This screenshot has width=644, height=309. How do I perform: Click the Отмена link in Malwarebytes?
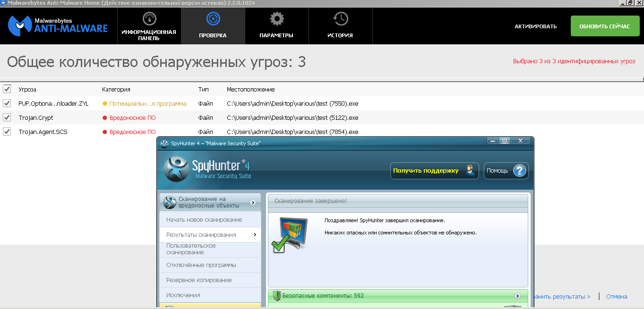[x=617, y=296]
